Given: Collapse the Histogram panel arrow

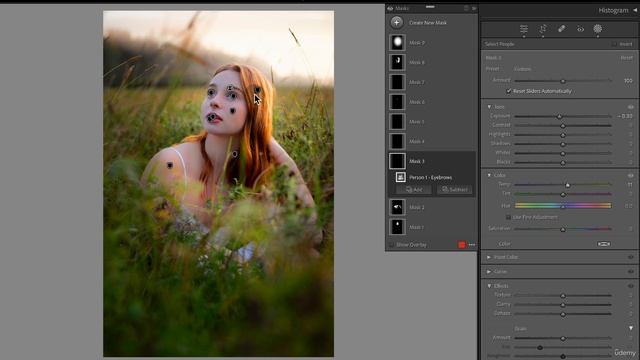Looking at the screenshot, I should pyautogui.click(x=636, y=10).
